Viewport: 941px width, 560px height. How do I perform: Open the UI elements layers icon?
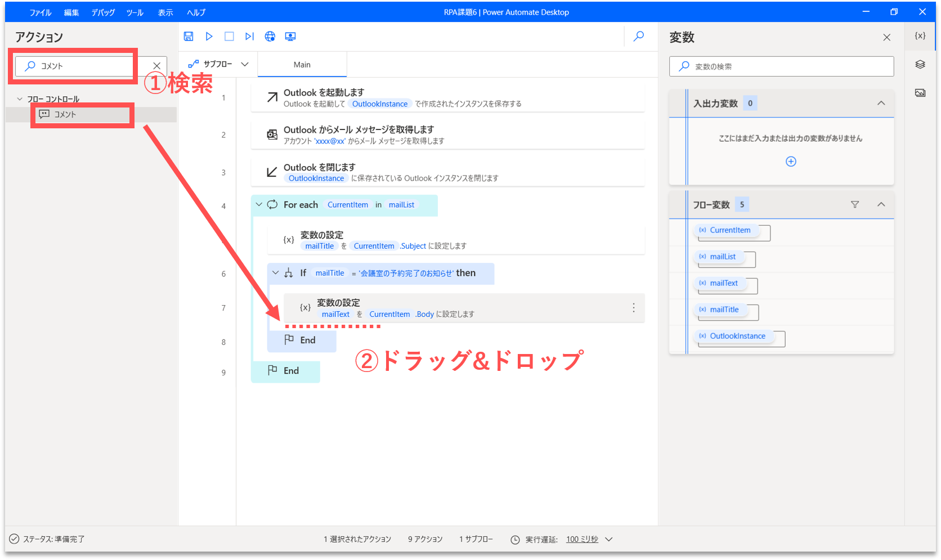pos(920,65)
